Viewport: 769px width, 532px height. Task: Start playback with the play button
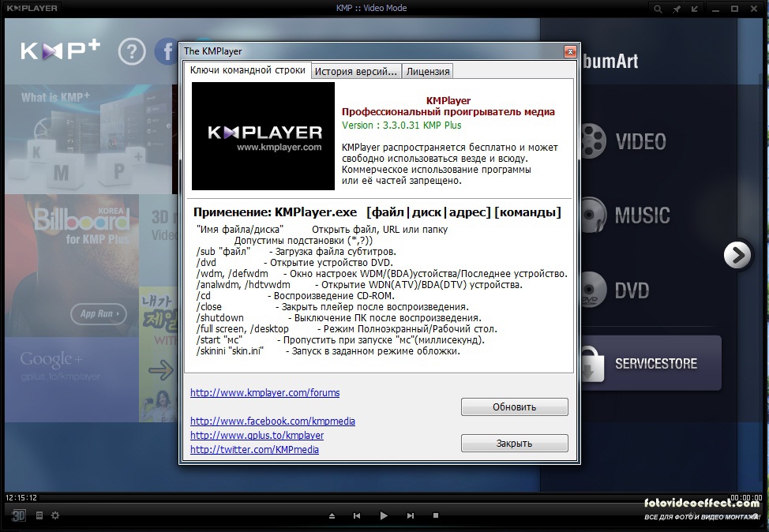[x=384, y=516]
